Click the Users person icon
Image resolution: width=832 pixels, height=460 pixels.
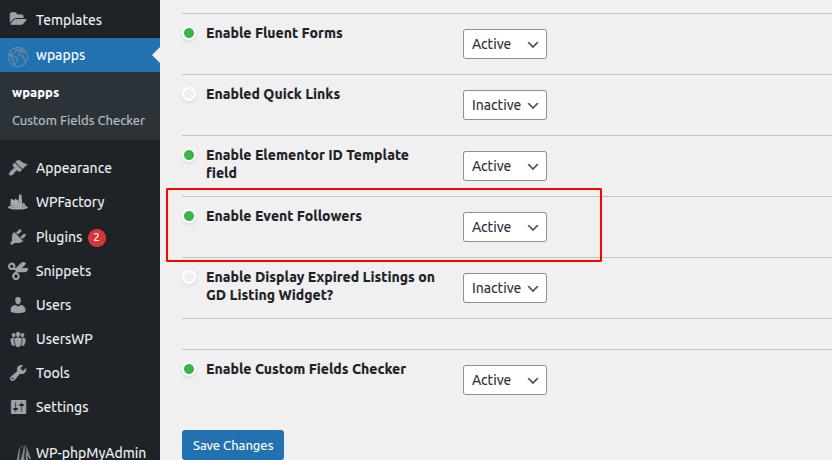(x=18, y=305)
